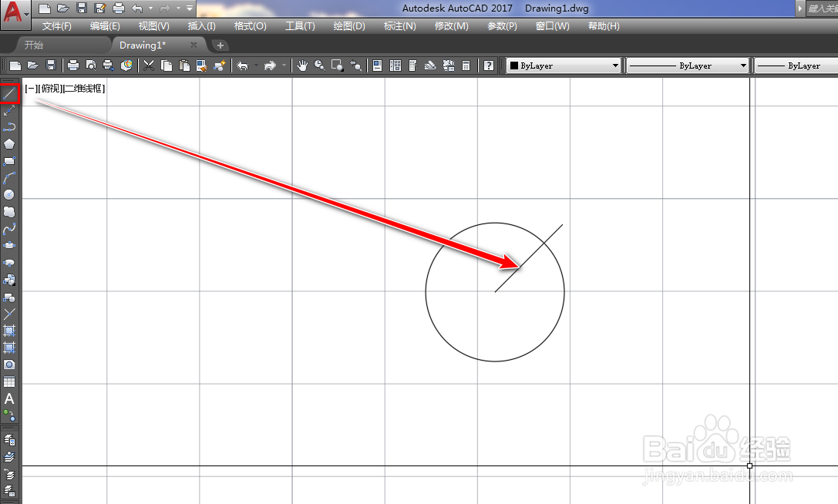
Task: Add a new drawing tab
Action: 220,45
